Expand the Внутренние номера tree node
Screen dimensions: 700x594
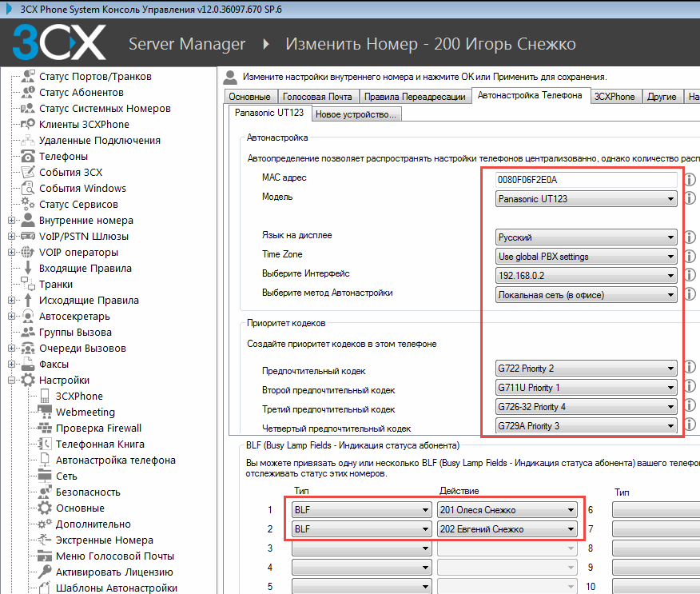pos(12,220)
